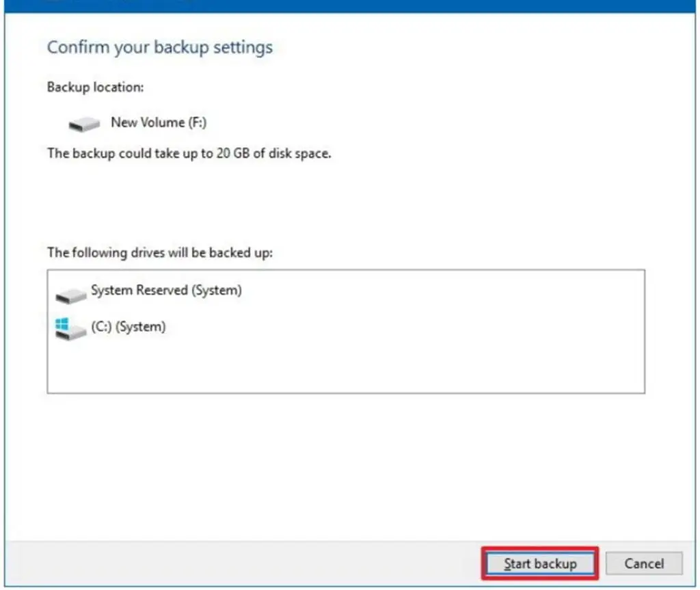This screenshot has height=590, width=700.
Task: Select the New Volume (F:) label text
Action: (159, 122)
